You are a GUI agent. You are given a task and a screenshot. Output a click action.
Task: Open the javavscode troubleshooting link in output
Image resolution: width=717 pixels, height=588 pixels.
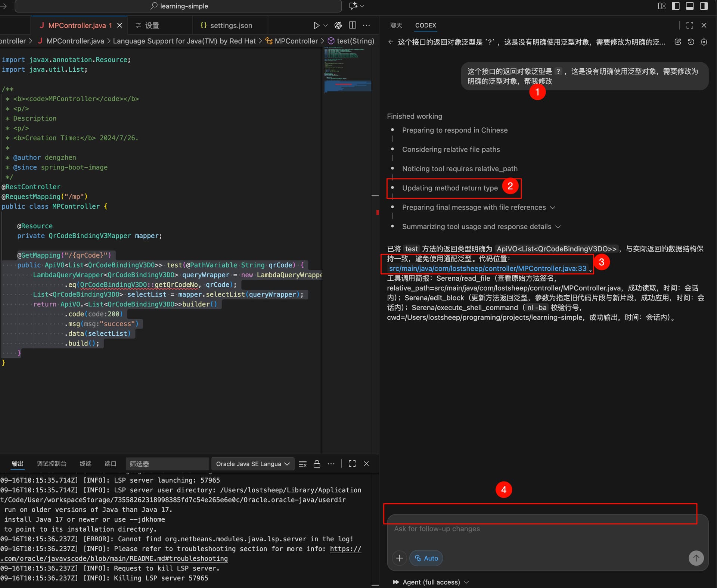pyautogui.click(x=114, y=559)
